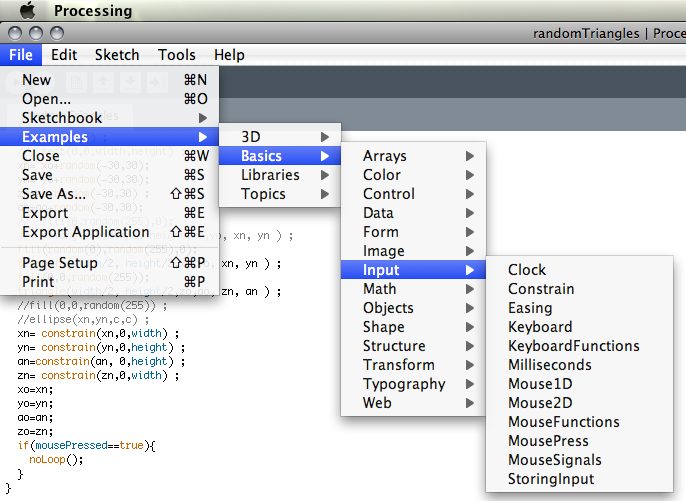Expand the Objects submenu
This screenshot has height=501, width=686.
tap(413, 308)
